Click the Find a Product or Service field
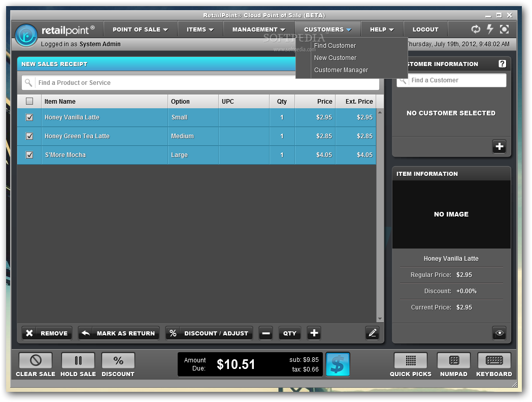532x402 pixels. click(x=201, y=82)
